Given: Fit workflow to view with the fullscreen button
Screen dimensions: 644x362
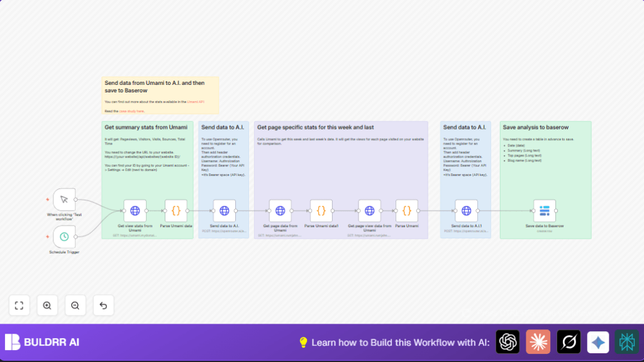Looking at the screenshot, I should [x=19, y=305].
